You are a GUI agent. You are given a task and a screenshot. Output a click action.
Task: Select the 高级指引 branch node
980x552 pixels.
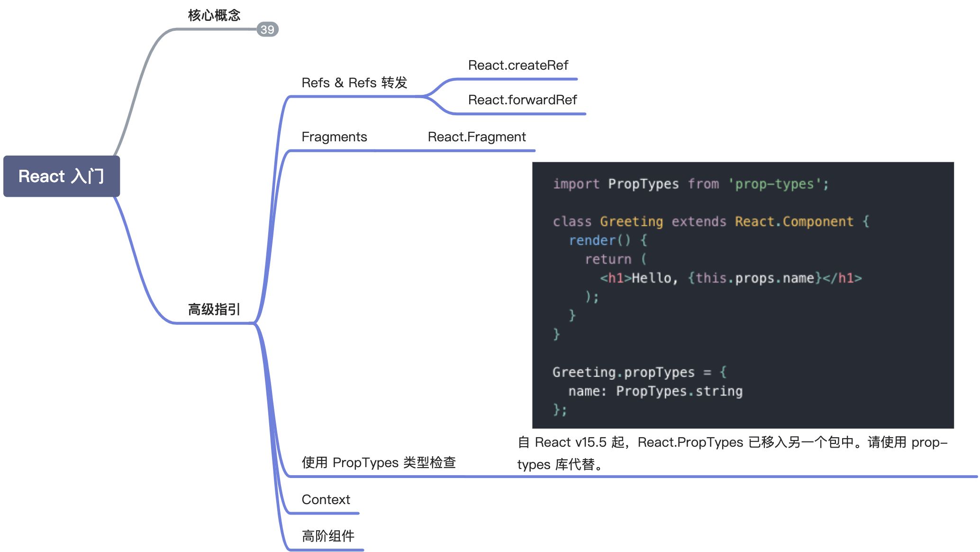[x=214, y=309]
